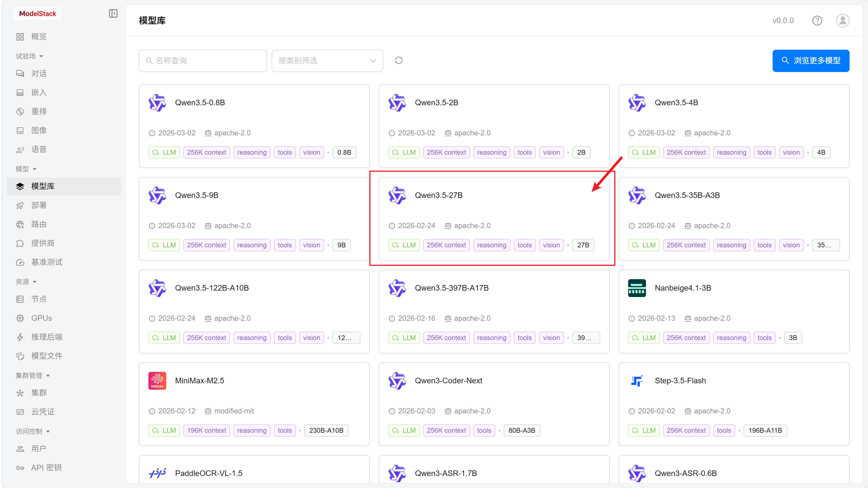The width and height of the screenshot is (868, 488).
Task: Open the Qwen3.5-27B model title
Action: coord(438,195)
